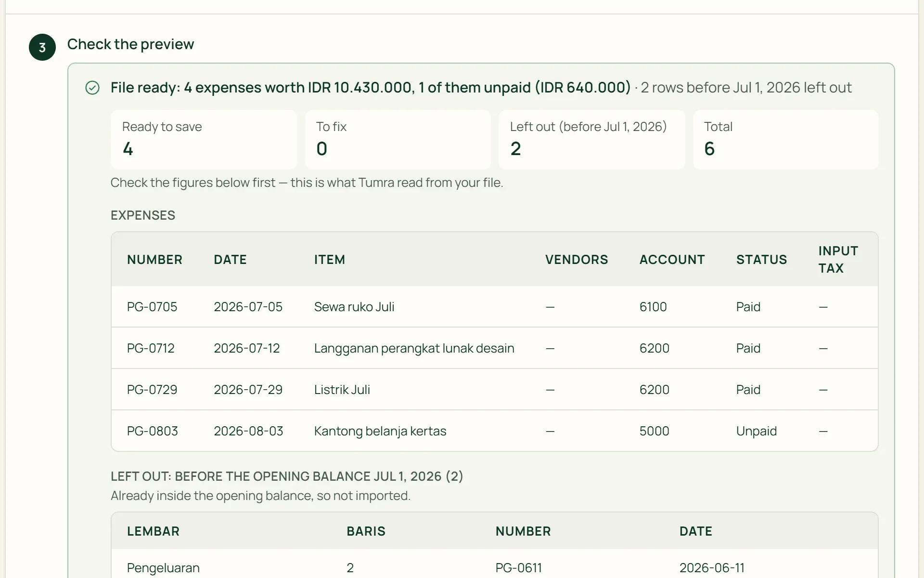Click the Check the preview heading
This screenshot has height=578, width=924.
tap(130, 44)
